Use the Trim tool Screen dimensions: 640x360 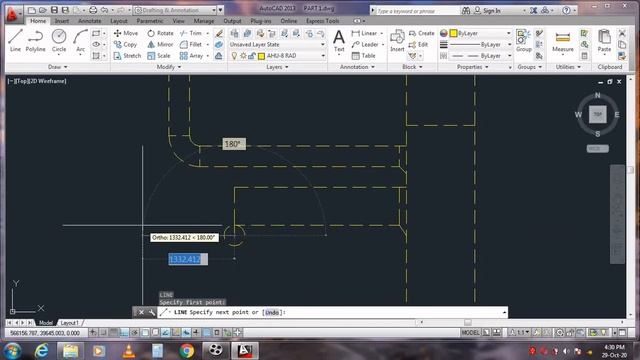(x=191, y=33)
